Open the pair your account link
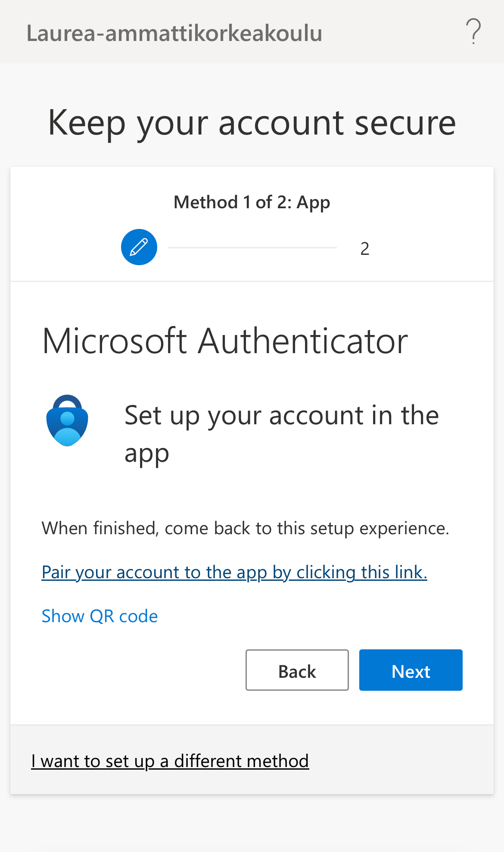Screen dimensions: 504x852 [x=234, y=572]
